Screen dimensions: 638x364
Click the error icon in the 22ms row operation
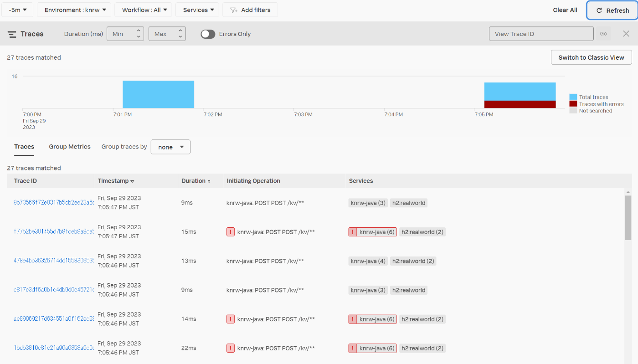coord(231,348)
